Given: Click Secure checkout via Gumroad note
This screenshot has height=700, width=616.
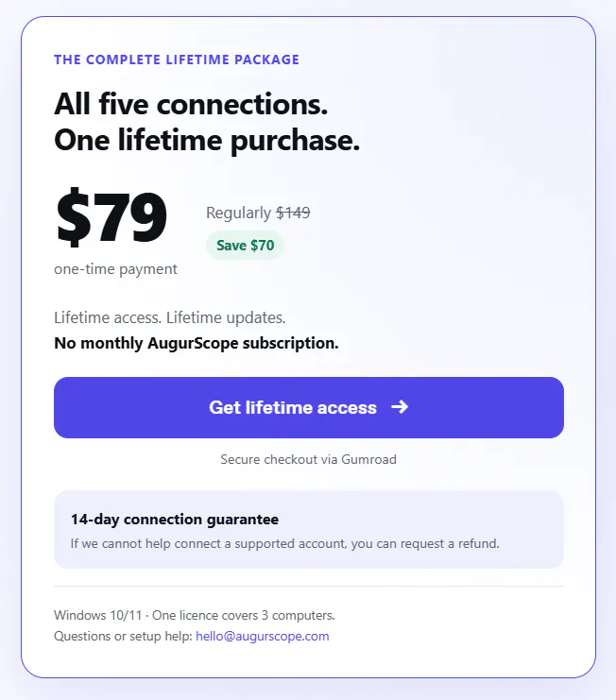Looking at the screenshot, I should point(308,459).
